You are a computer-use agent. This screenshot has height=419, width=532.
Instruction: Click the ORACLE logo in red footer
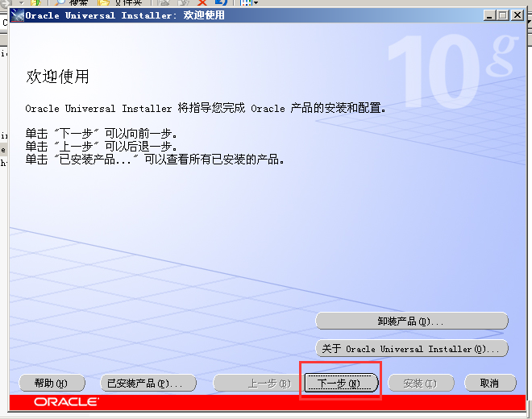point(66,402)
